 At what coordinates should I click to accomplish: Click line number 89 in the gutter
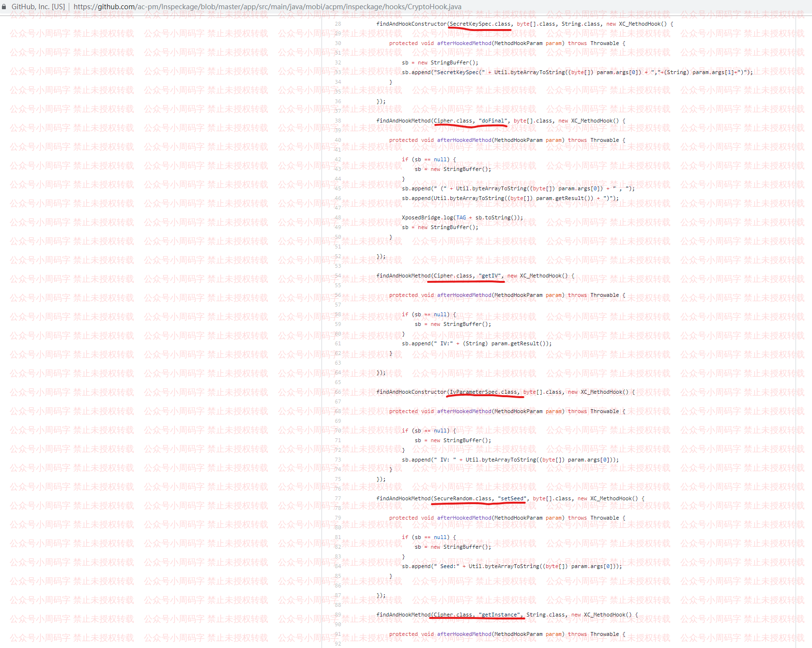(x=338, y=615)
